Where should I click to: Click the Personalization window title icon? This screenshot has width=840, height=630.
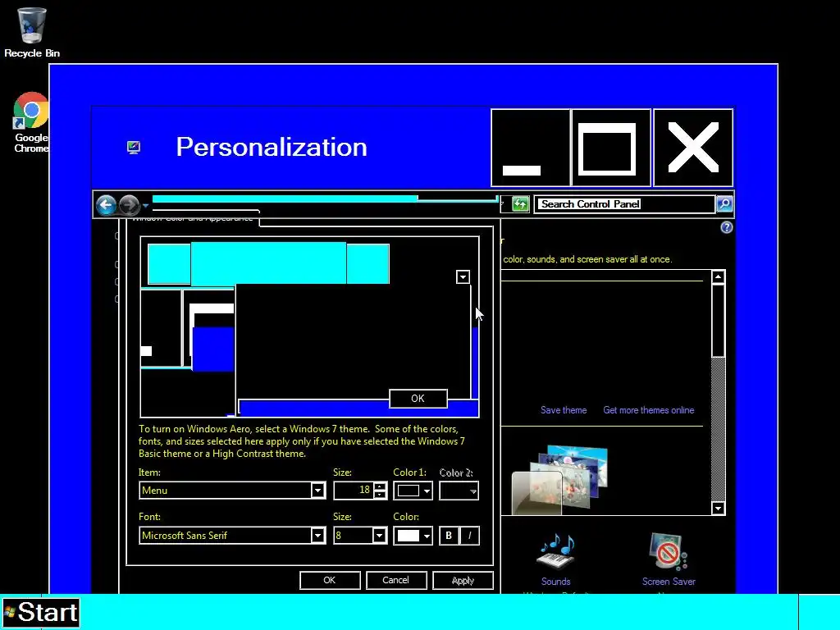click(134, 148)
